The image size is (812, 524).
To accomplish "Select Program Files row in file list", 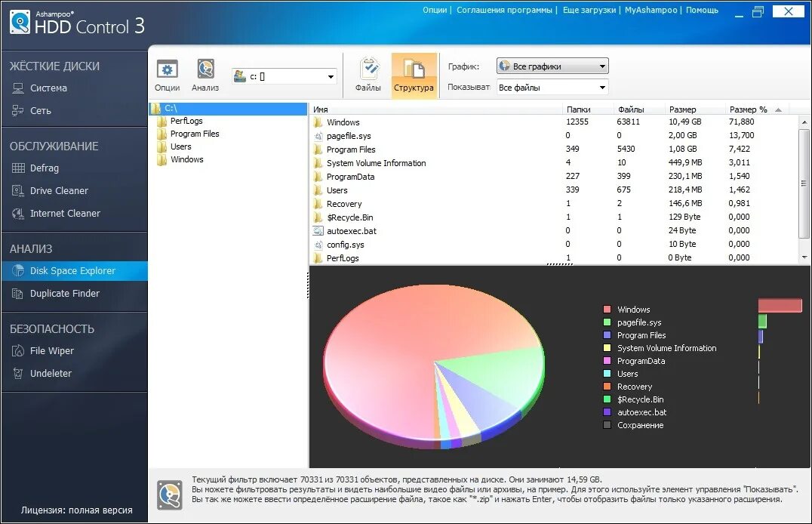I will (x=554, y=149).
